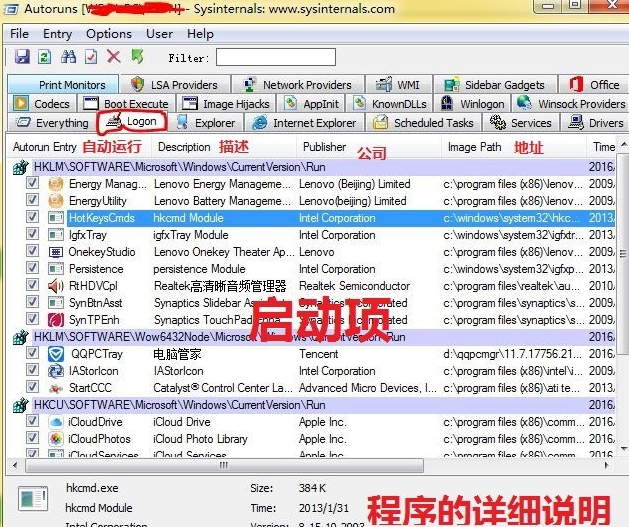Uncheck the iCloudDrive checkbox
Image resolution: width=629 pixels, height=527 pixels.
click(32, 421)
